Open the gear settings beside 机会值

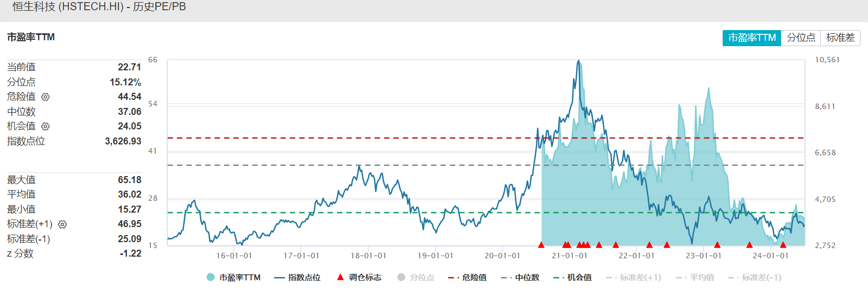[46, 127]
